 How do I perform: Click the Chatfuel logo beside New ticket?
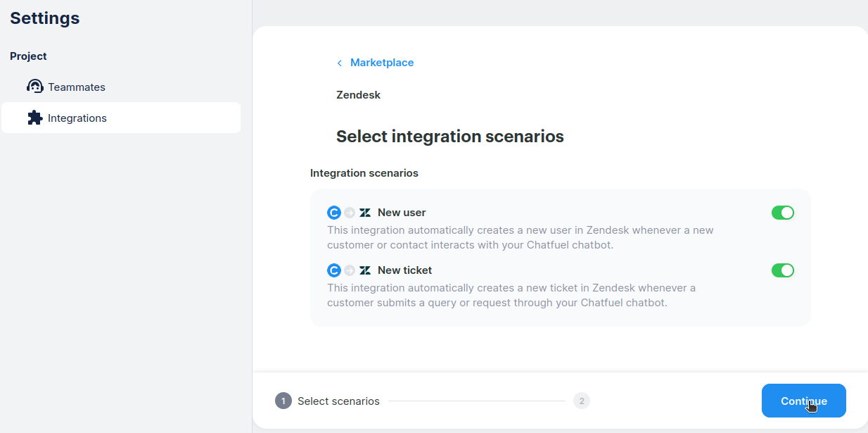pos(334,270)
